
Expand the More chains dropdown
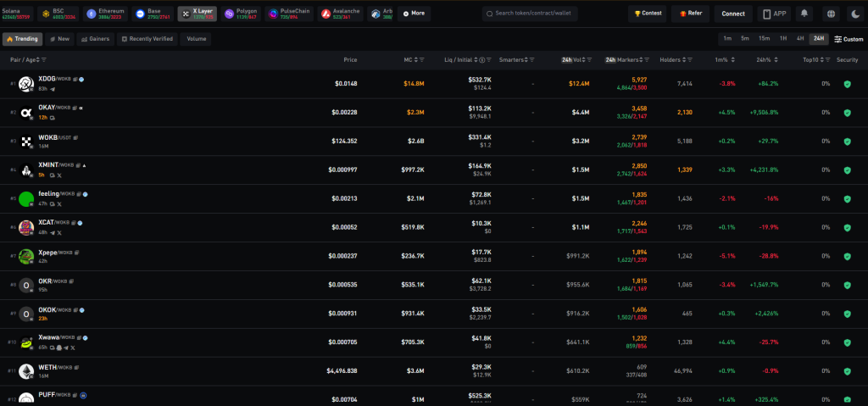pos(414,14)
